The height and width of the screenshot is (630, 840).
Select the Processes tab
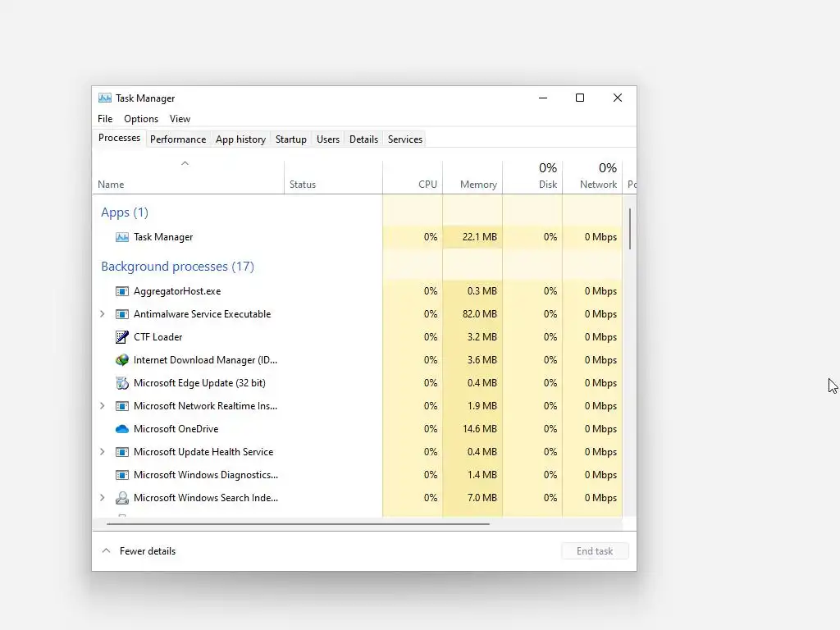tap(119, 138)
